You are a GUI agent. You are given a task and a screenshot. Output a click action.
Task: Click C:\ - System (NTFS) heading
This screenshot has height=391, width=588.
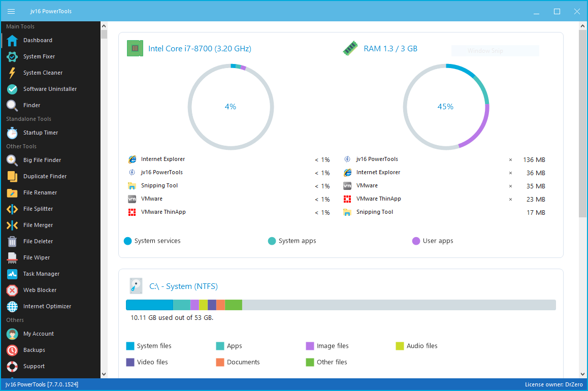[183, 286]
